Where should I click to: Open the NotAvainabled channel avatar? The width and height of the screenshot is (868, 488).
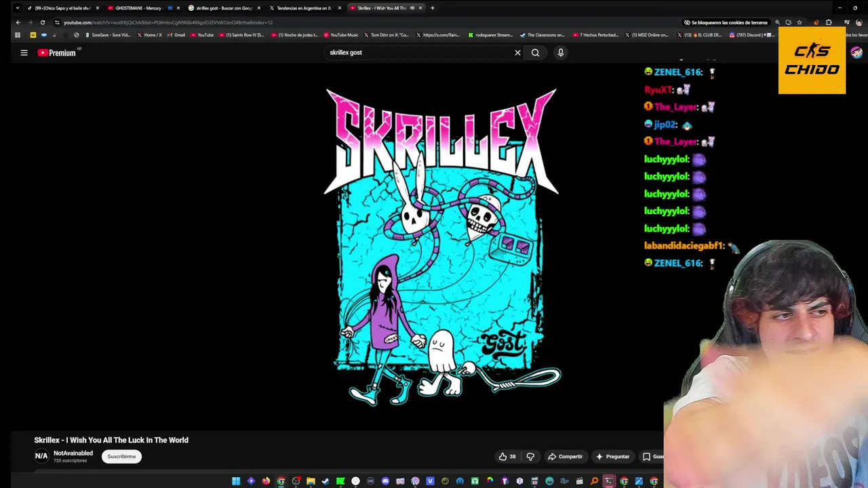(x=41, y=456)
